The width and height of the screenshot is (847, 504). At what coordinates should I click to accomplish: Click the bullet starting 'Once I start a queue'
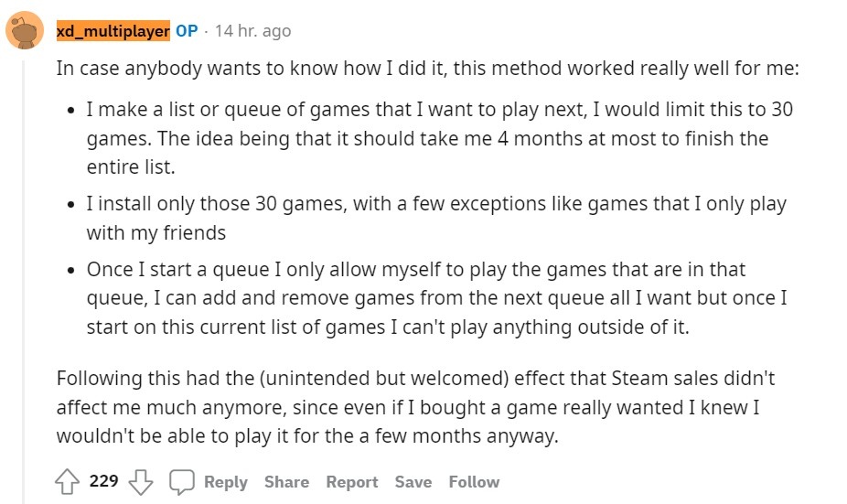click(436, 298)
